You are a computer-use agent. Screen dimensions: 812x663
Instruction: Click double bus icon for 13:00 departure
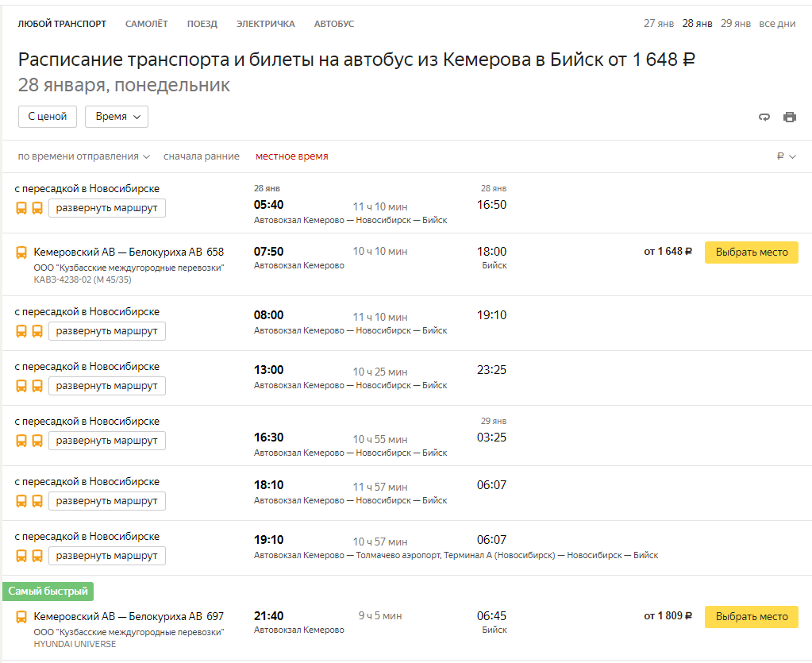coord(29,386)
